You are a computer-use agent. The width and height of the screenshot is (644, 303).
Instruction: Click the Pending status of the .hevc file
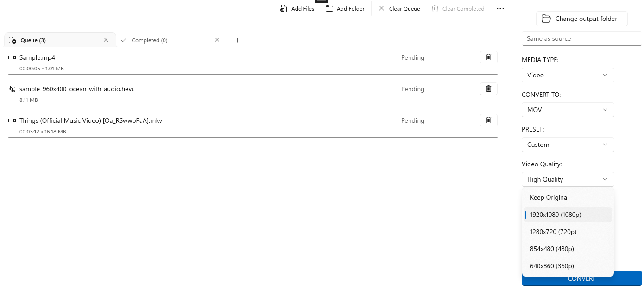click(x=413, y=89)
